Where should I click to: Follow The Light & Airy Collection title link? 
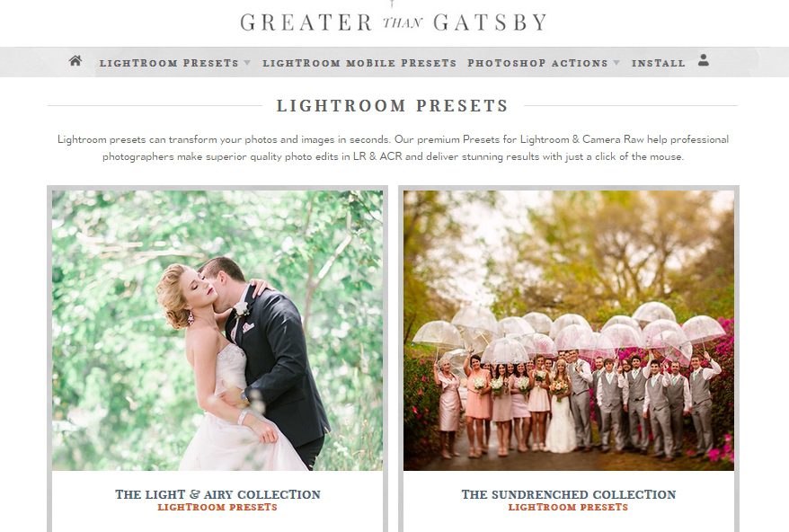217,494
